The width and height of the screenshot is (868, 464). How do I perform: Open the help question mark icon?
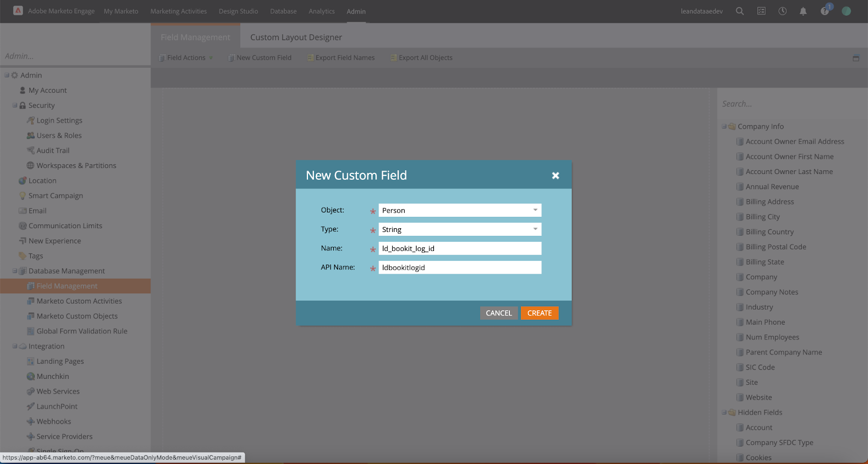[825, 11]
